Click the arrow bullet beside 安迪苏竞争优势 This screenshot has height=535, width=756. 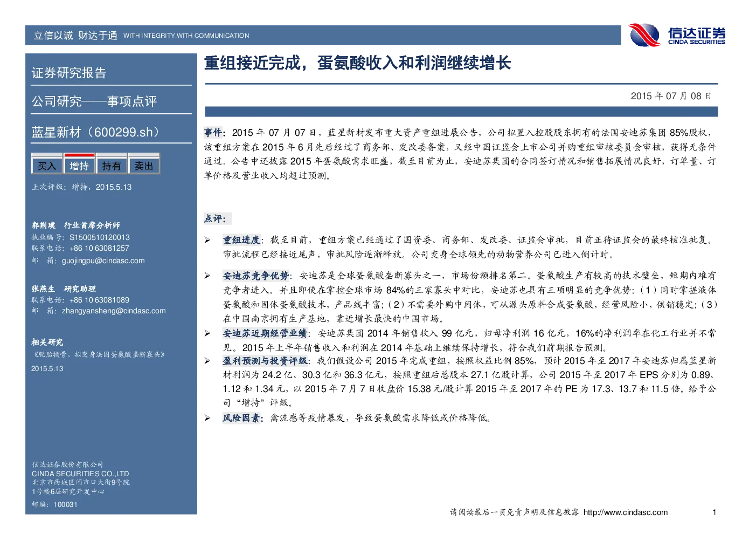[x=207, y=276]
